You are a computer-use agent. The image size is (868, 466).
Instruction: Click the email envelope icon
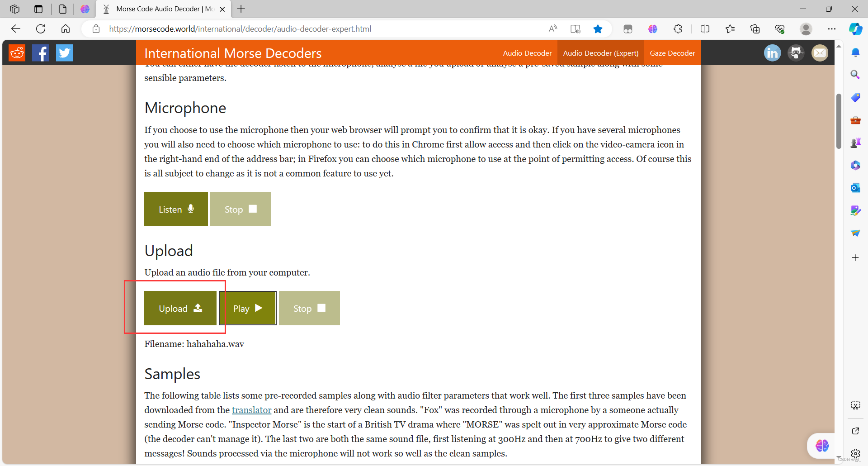[820, 53]
